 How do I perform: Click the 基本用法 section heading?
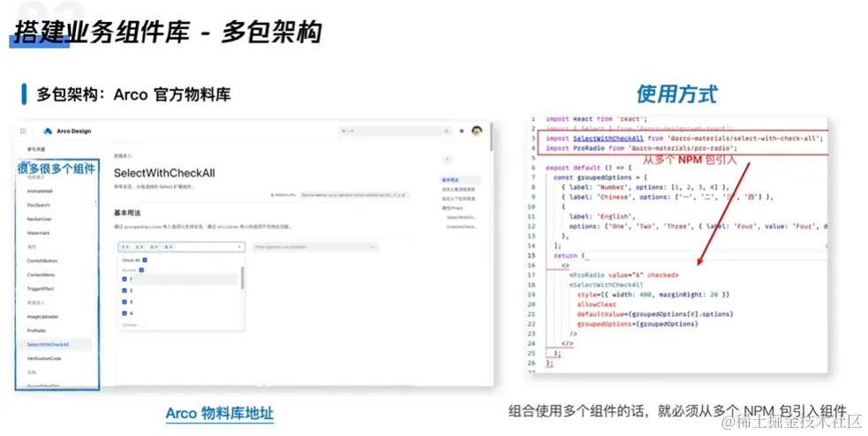point(127,213)
